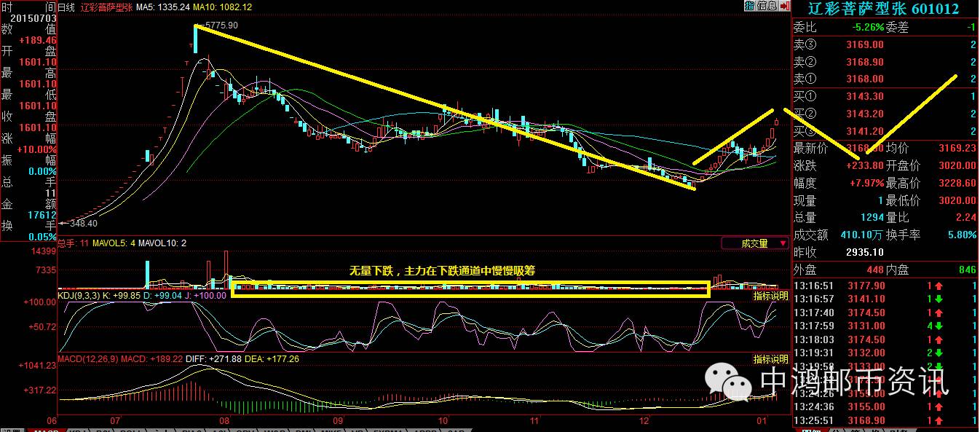The image size is (980, 432).
Task: Click the KDJ(9,3,3) indicator label
Action: [x=80, y=296]
